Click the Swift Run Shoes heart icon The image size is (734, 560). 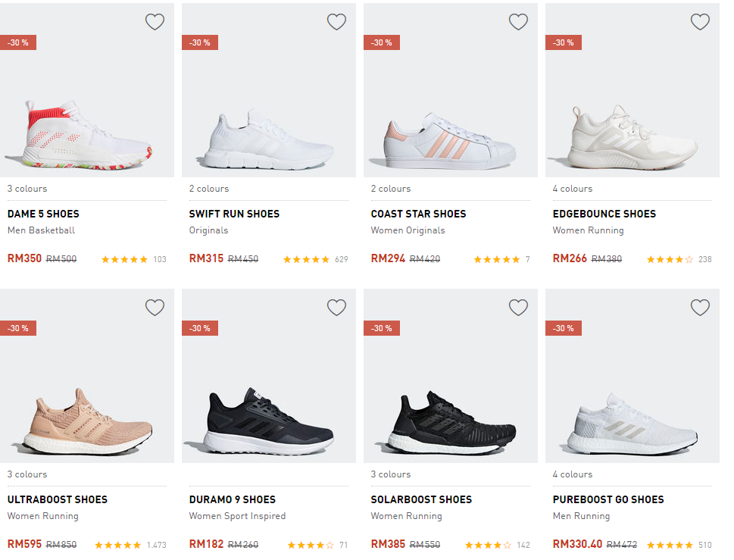336,22
